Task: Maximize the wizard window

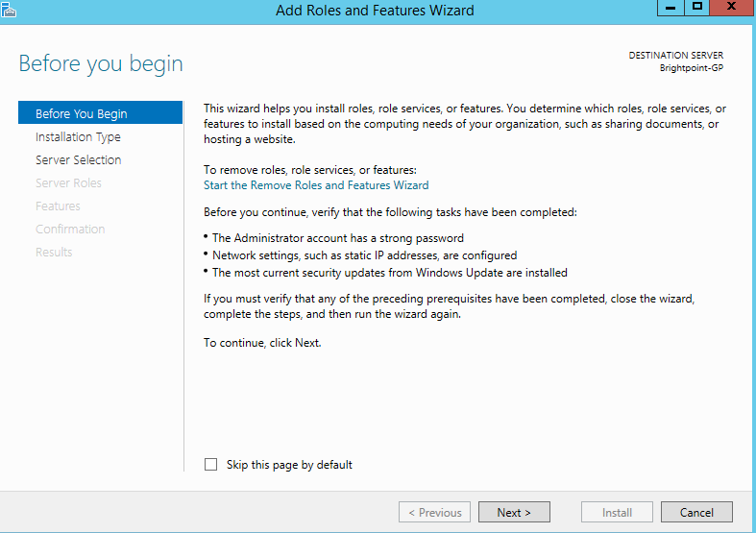Action: tap(697, 8)
